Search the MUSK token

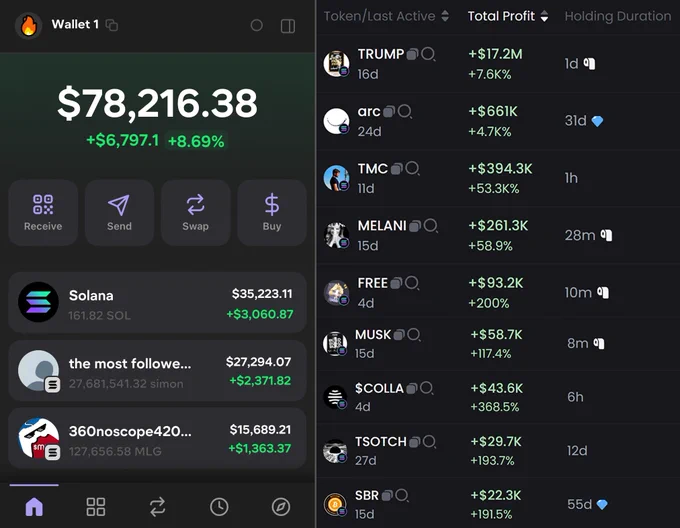(x=414, y=335)
